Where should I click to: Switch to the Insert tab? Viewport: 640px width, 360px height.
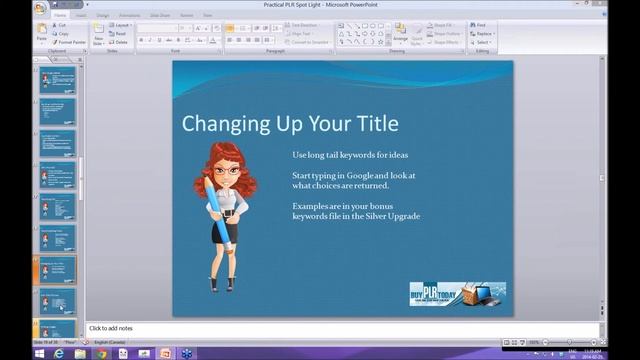pos(81,15)
